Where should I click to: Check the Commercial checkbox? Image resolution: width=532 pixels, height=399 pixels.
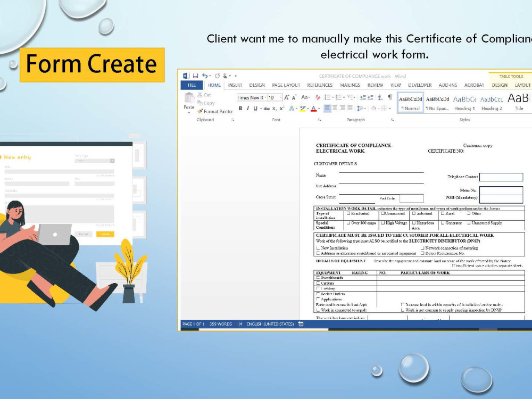point(383,213)
